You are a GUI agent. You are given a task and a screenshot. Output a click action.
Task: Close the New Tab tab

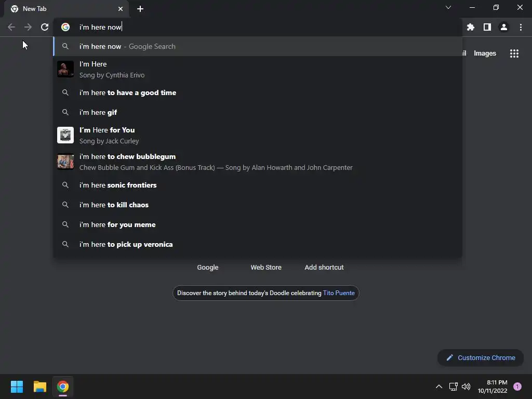coord(121,9)
